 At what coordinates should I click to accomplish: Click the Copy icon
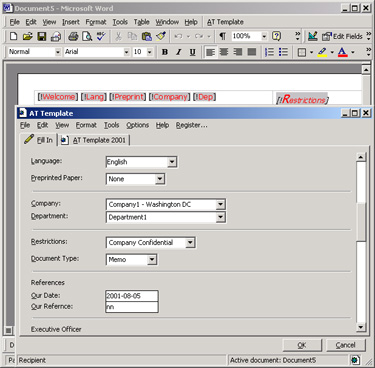[x=132, y=36]
